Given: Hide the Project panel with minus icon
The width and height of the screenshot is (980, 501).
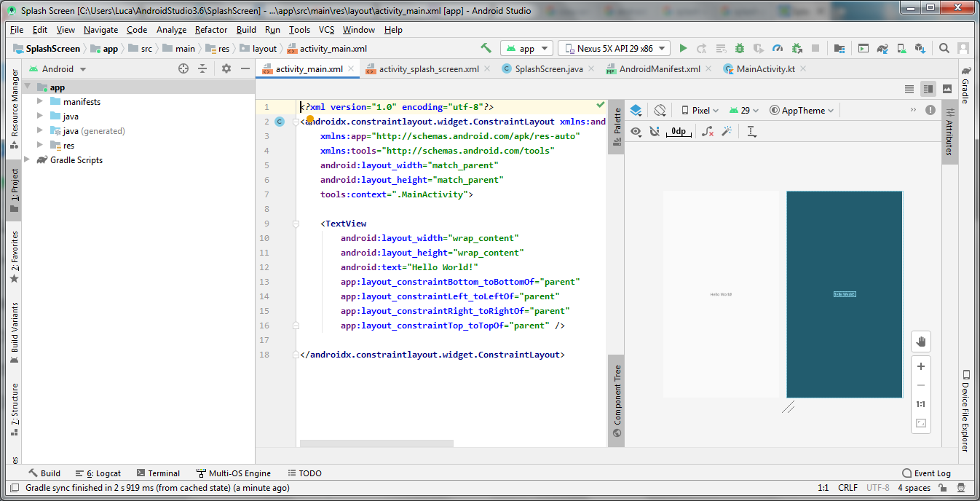Looking at the screenshot, I should [245, 68].
